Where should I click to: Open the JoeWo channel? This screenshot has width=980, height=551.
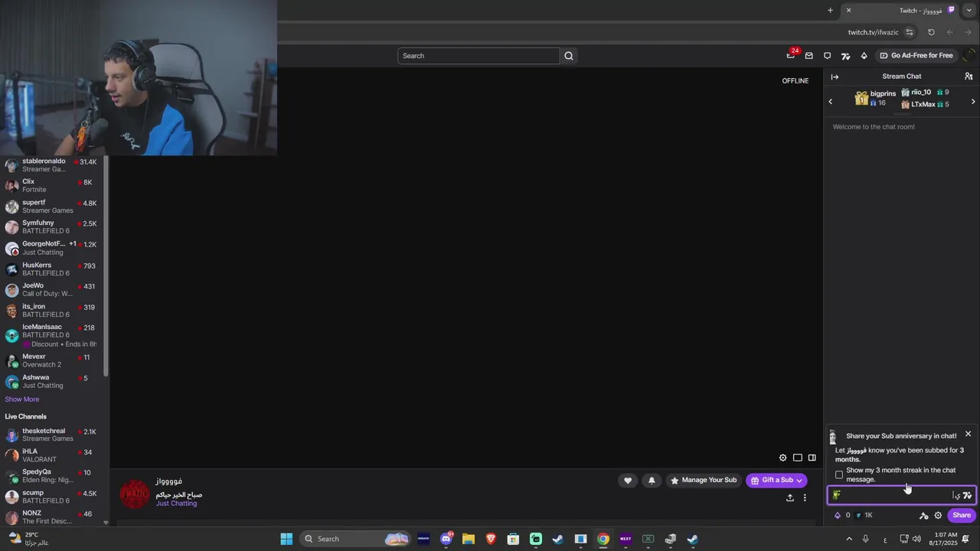point(53,289)
